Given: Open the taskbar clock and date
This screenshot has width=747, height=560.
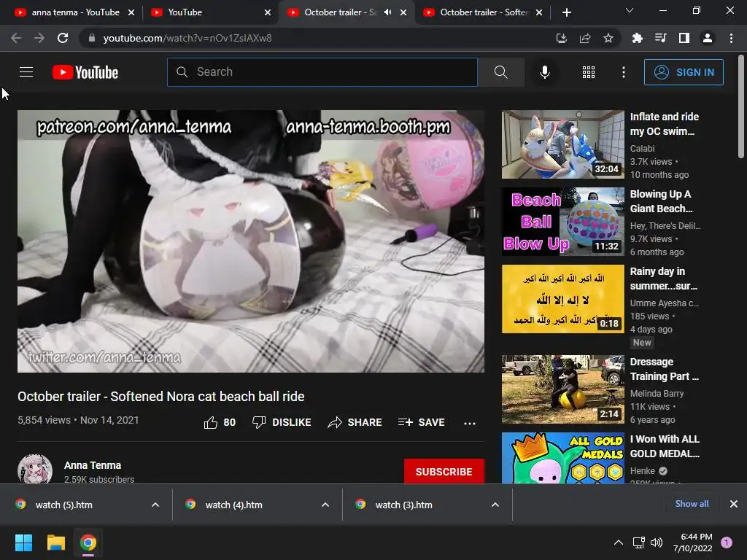Looking at the screenshot, I should [x=693, y=542].
